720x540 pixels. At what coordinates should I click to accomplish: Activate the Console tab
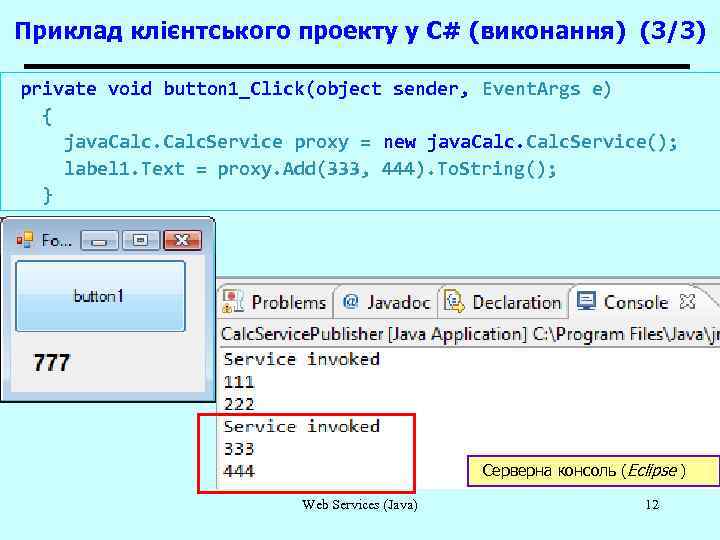[x=636, y=302]
